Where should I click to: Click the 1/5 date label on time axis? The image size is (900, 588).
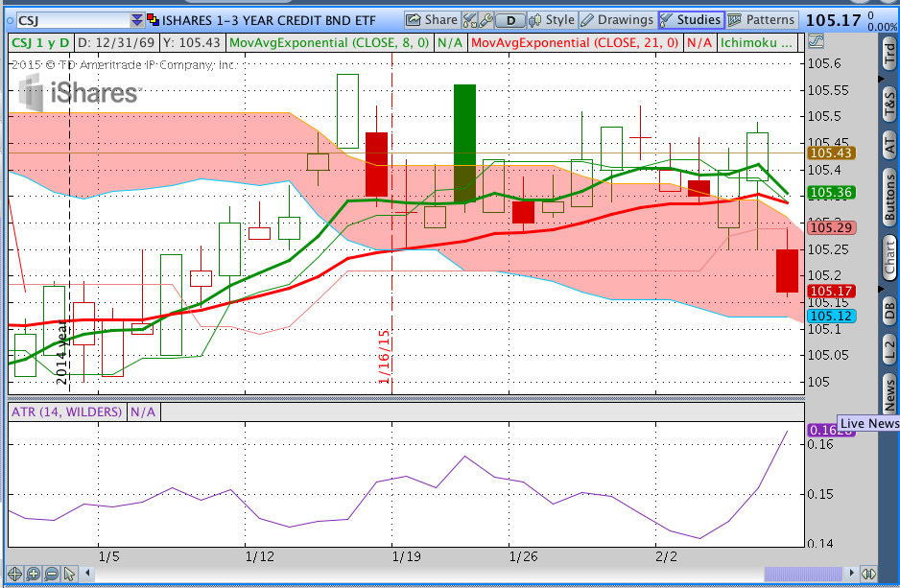(x=109, y=556)
